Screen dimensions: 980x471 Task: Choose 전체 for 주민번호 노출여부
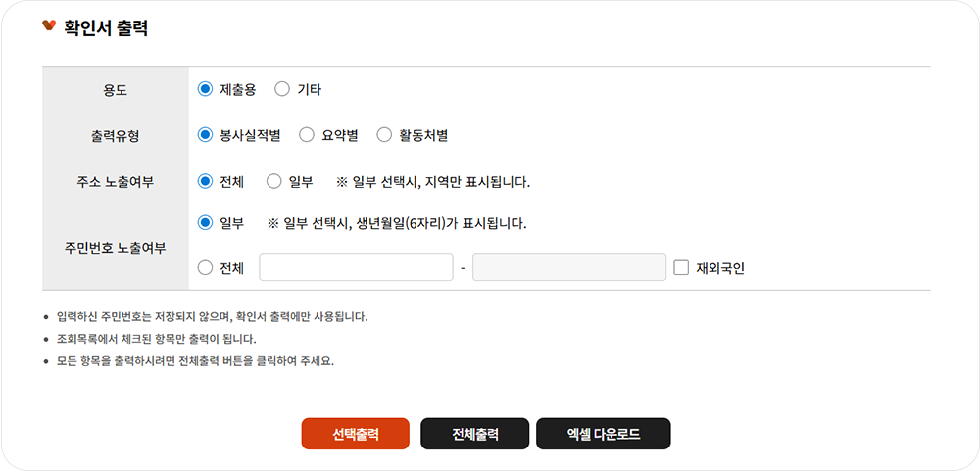pos(205,267)
